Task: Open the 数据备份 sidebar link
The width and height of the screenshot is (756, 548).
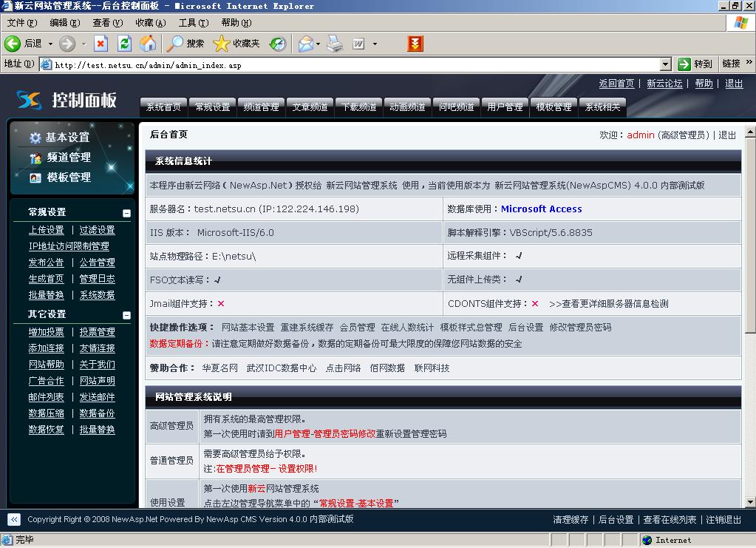Action: pos(97,413)
